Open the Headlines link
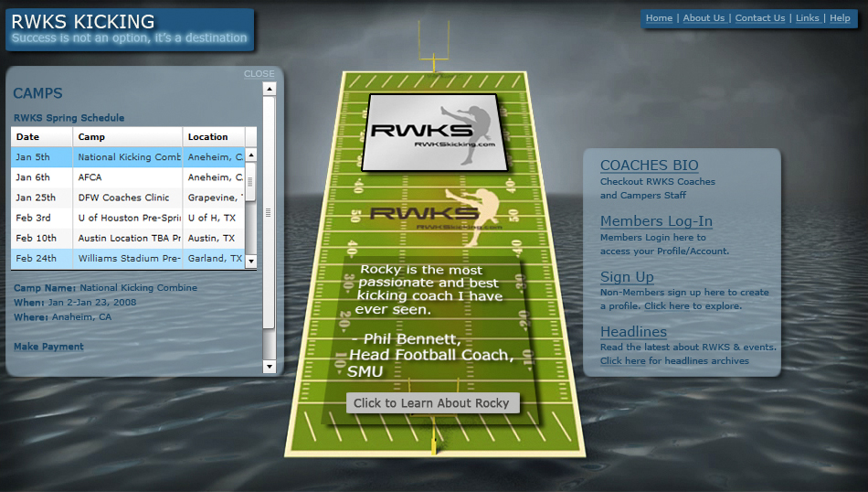The width and height of the screenshot is (868, 492). click(633, 331)
